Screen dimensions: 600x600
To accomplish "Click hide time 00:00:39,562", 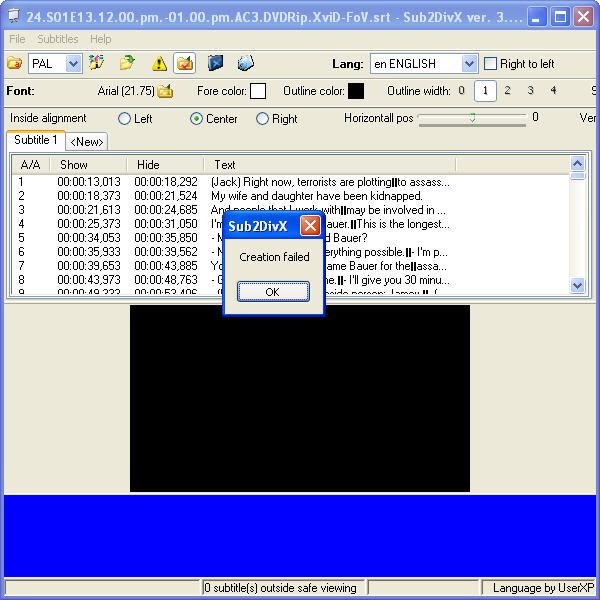I will click(166, 252).
